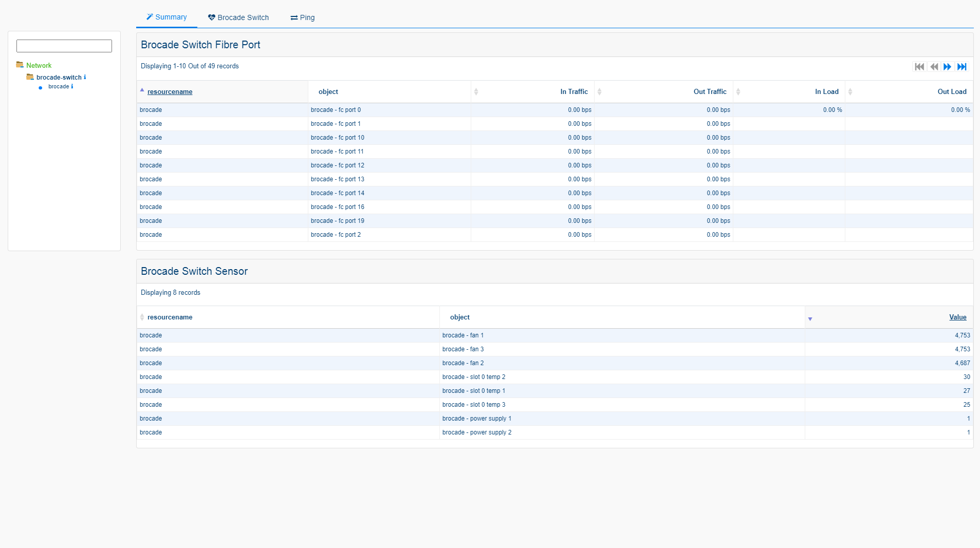Go to the next page of records
The width and height of the screenshot is (980, 548).
tap(947, 67)
